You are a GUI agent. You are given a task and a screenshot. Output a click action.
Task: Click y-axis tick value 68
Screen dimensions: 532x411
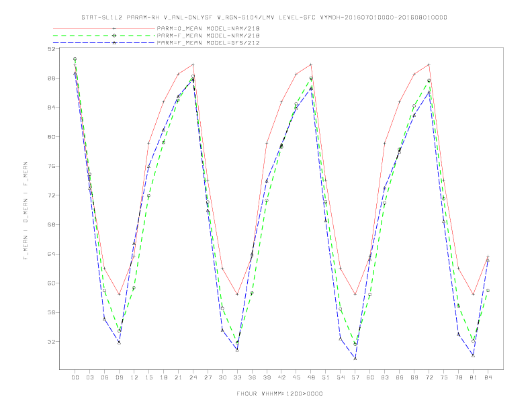51,224
